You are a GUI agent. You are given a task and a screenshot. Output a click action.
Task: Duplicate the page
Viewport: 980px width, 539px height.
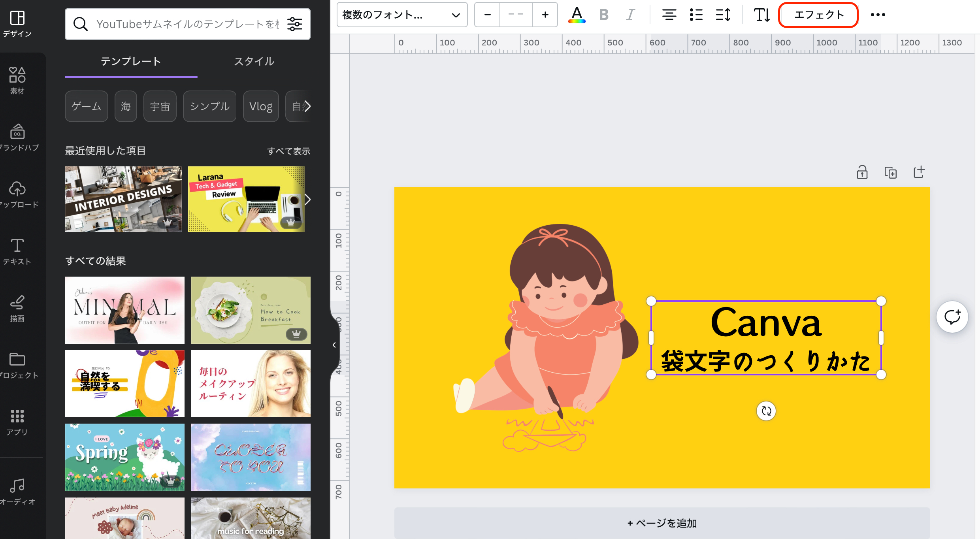[890, 172]
